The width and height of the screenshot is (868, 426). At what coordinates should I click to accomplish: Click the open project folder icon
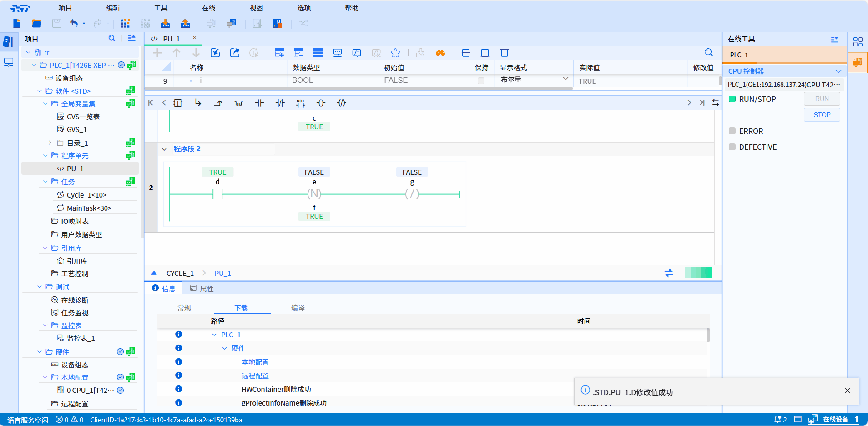(37, 23)
